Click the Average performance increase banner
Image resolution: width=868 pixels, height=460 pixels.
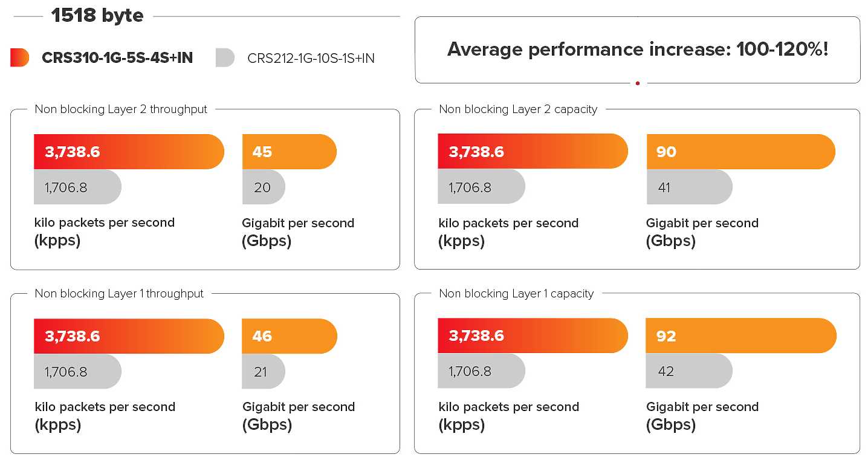[x=637, y=50]
